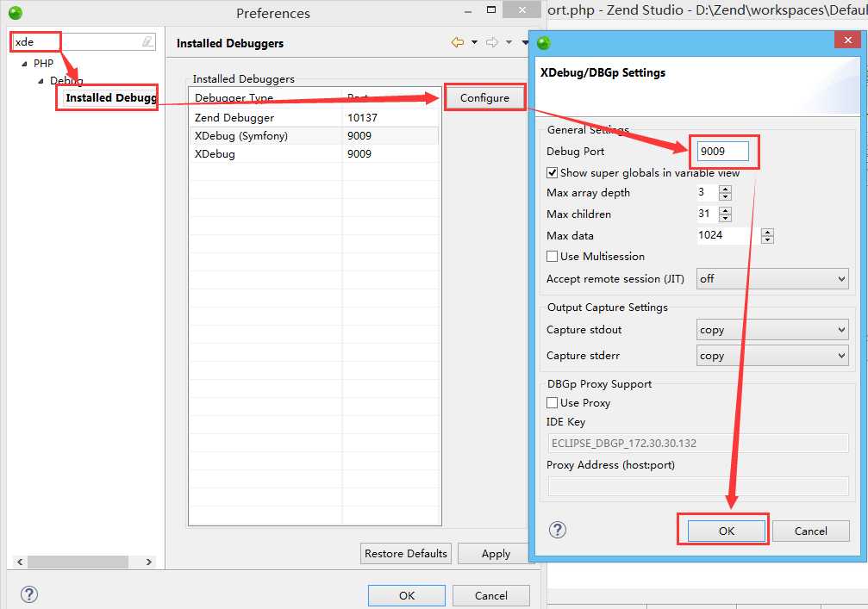868x609 pixels.
Task: Select the plain XDebug row
Action: (314, 154)
